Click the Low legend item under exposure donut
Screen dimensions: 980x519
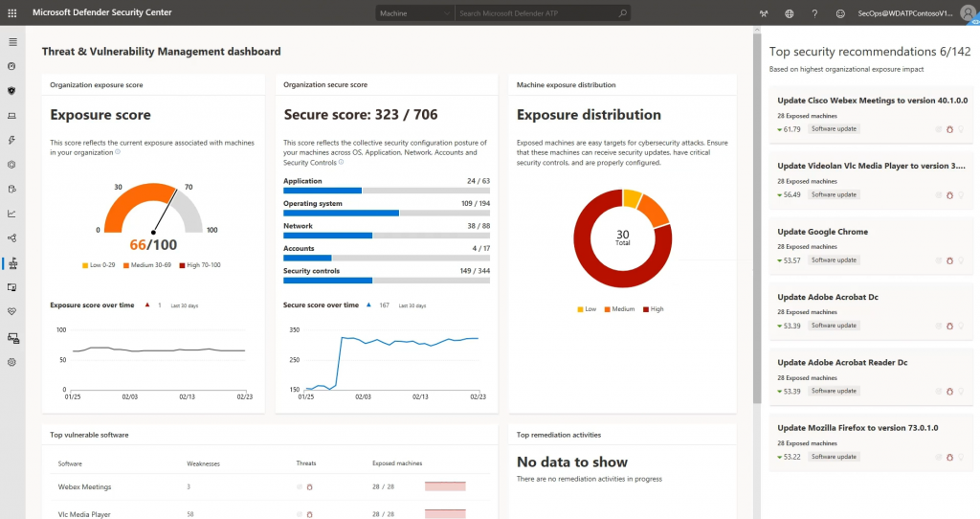coord(587,309)
